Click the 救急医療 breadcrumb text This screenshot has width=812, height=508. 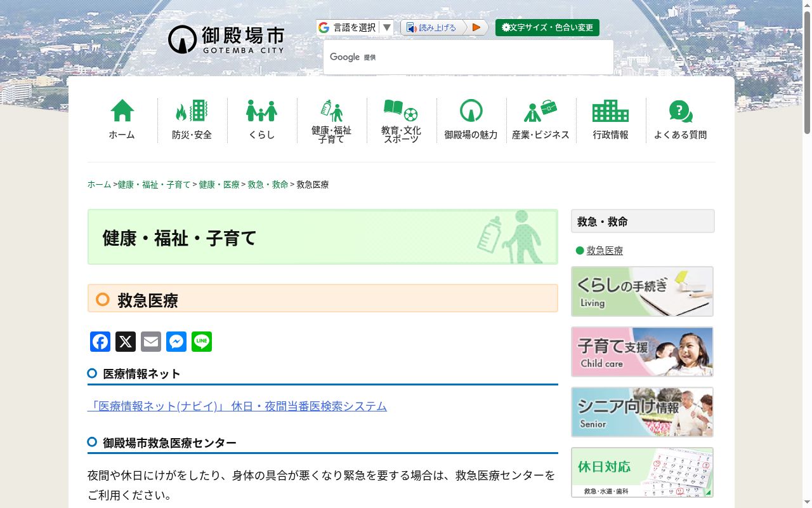(x=313, y=185)
